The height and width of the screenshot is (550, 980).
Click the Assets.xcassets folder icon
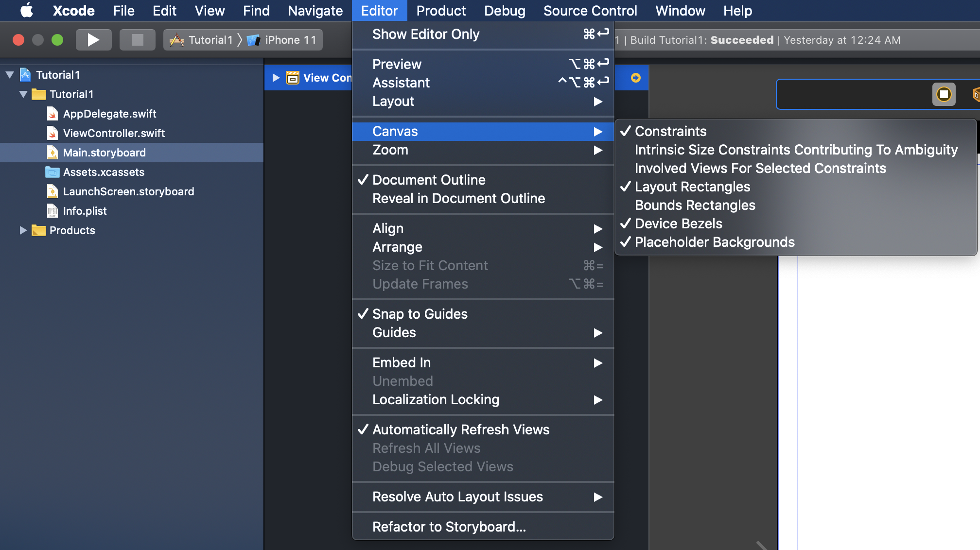pos(52,172)
